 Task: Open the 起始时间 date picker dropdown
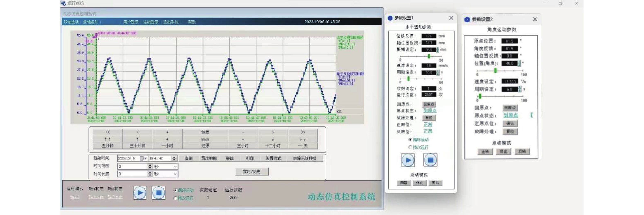tap(145, 158)
